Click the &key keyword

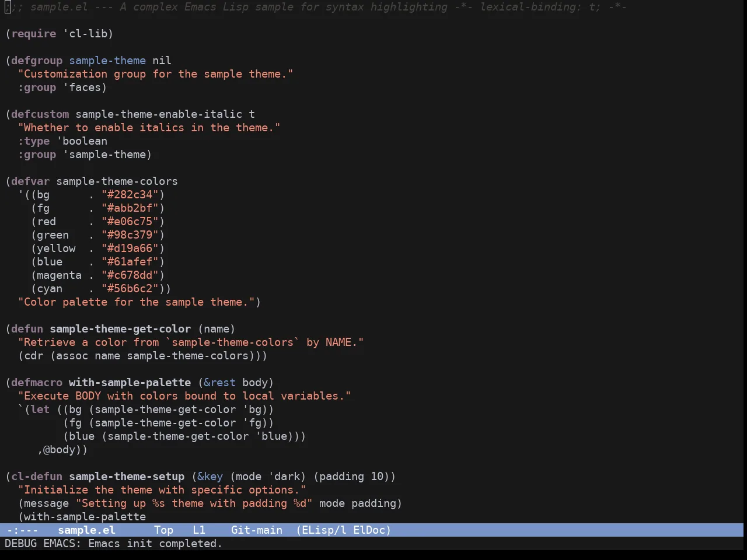pyautogui.click(x=210, y=477)
